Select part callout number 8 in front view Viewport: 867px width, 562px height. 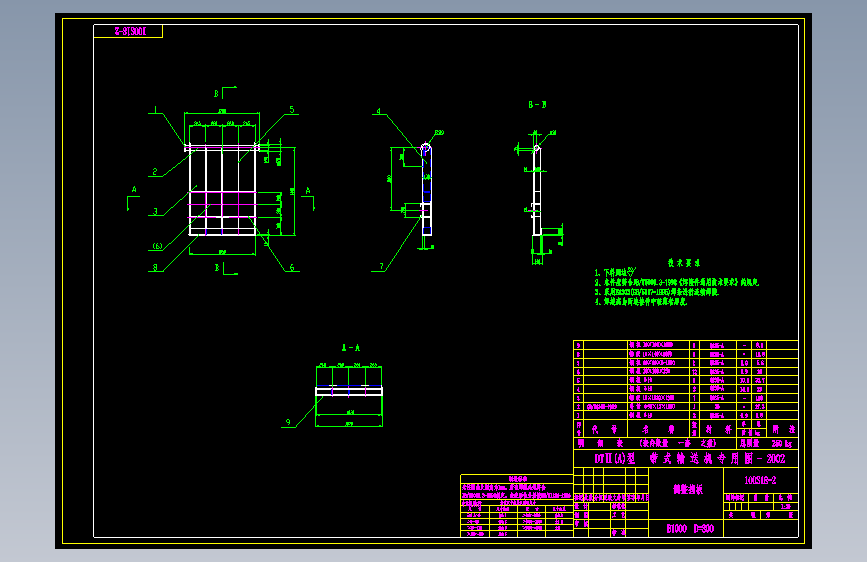155,267
